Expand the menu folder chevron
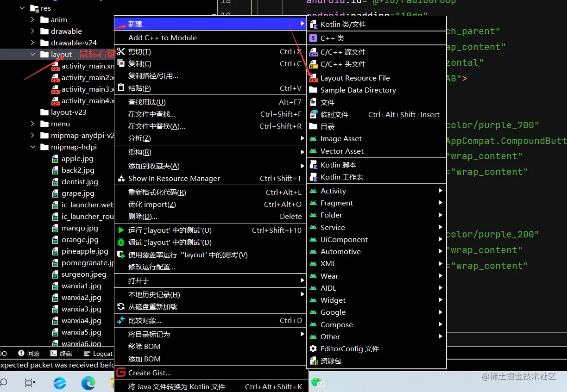567x392 pixels. click(x=32, y=124)
